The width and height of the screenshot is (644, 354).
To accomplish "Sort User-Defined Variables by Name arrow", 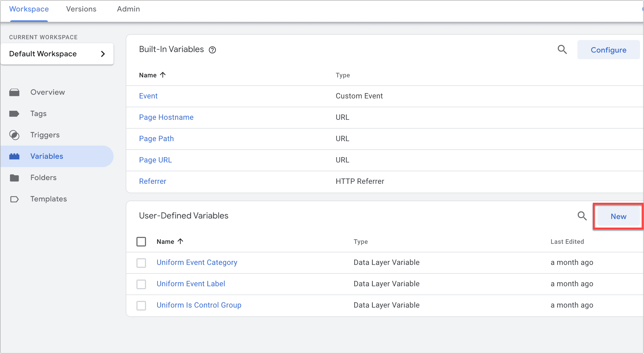I will [x=180, y=241].
